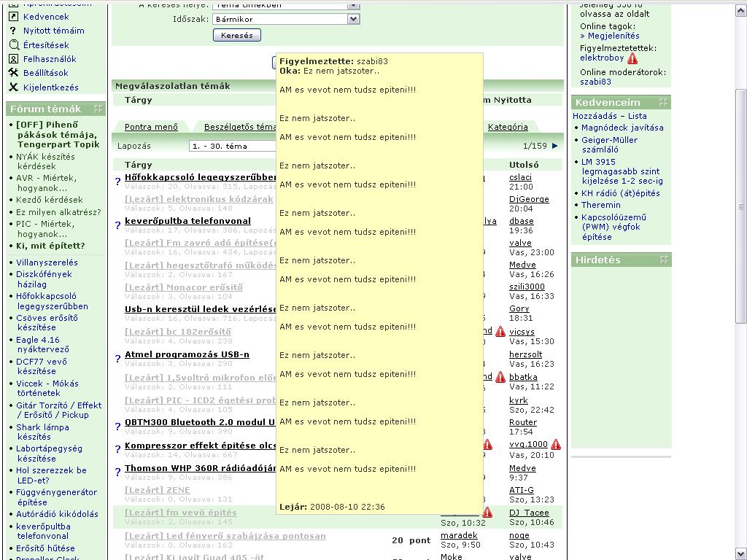Open user link cslaci
The width and height of the screenshot is (747, 560).
[x=520, y=177]
